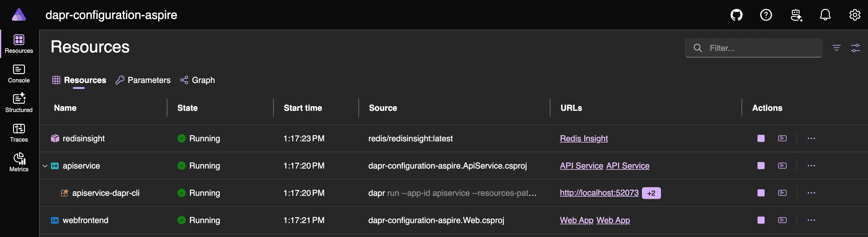Stop the apiservice-dapr-cli resource

(761, 193)
